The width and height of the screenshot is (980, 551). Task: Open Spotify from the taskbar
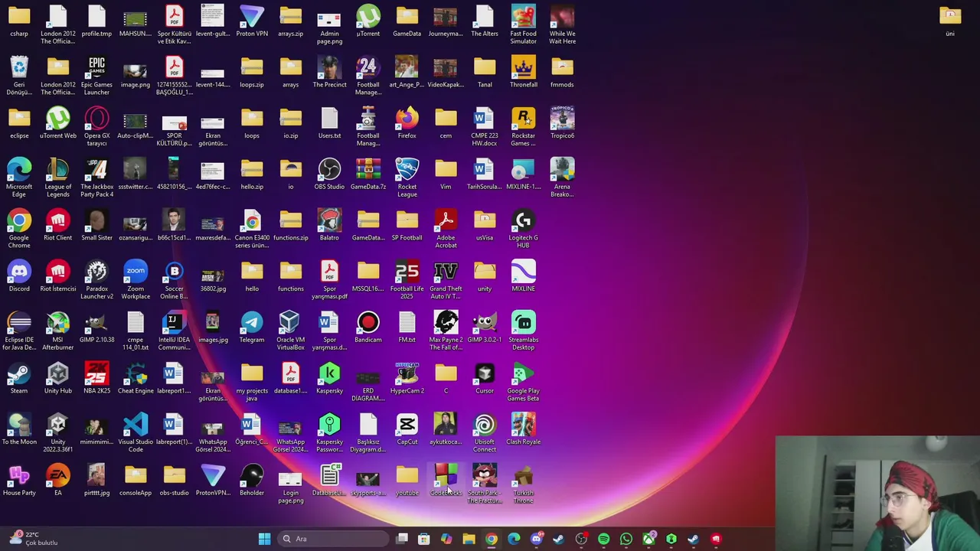pos(603,539)
